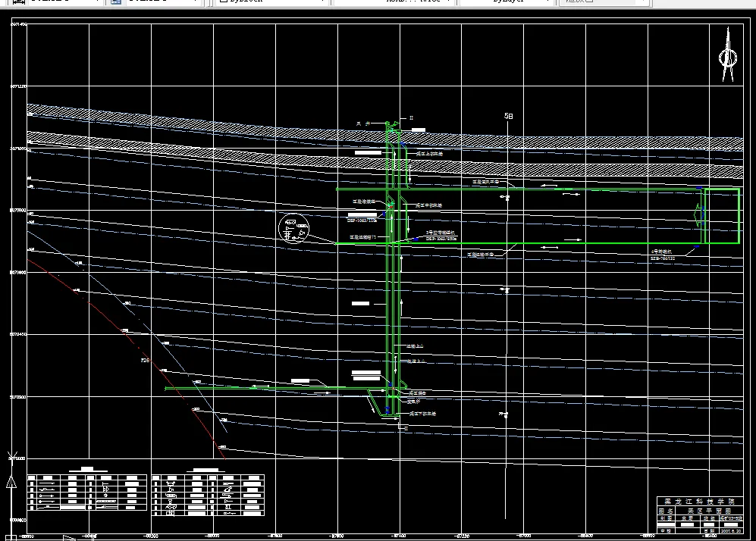This screenshot has width=756, height=541.
Task: Select the 5B section line label
Action: point(508,116)
